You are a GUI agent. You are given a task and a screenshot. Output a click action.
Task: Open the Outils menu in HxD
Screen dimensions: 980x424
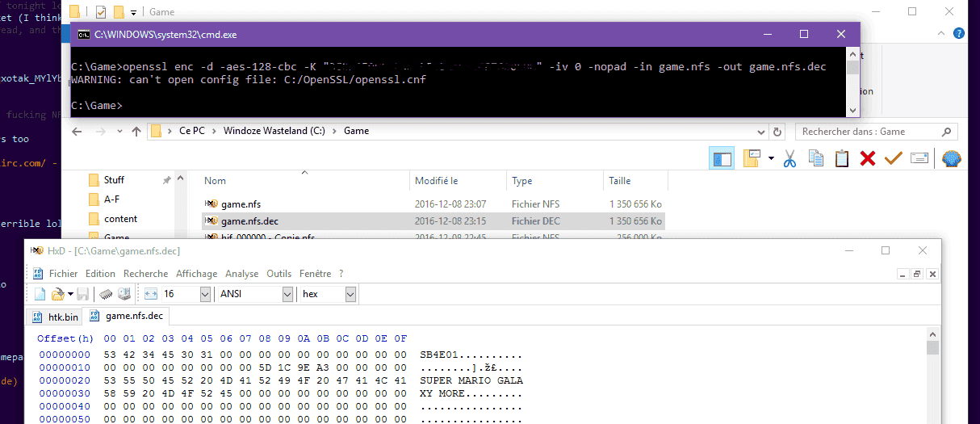click(279, 274)
